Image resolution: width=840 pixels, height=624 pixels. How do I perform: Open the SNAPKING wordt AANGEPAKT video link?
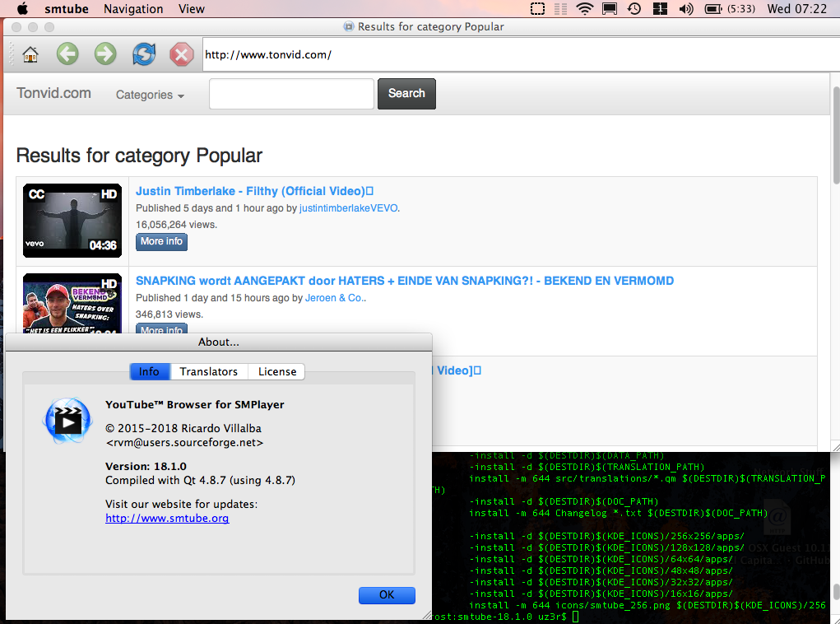[405, 281]
